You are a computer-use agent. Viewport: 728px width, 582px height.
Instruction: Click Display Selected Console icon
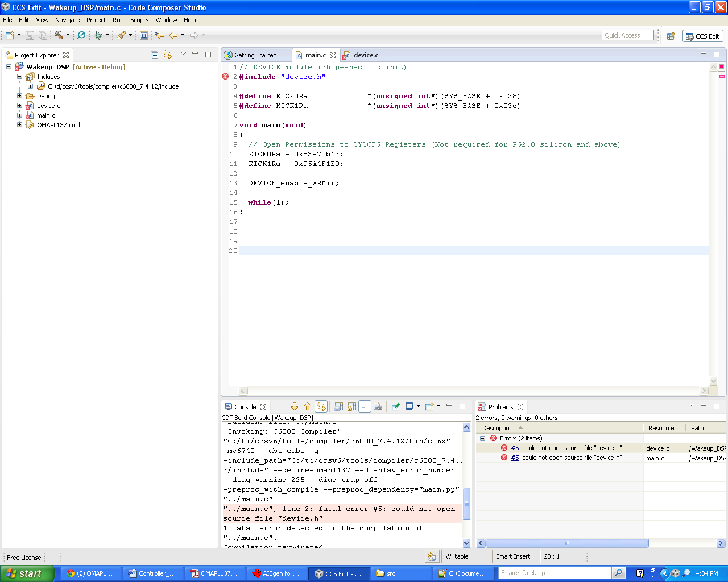tap(409, 406)
